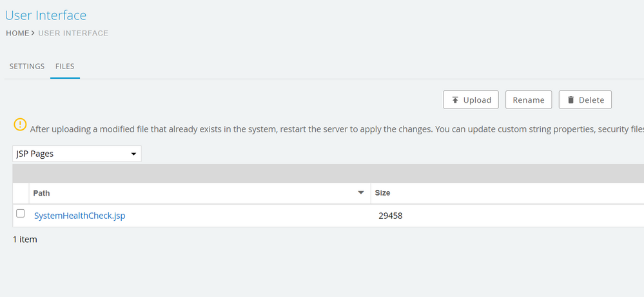
Task: Click the yellow warning exclamation icon
Action: (21, 125)
